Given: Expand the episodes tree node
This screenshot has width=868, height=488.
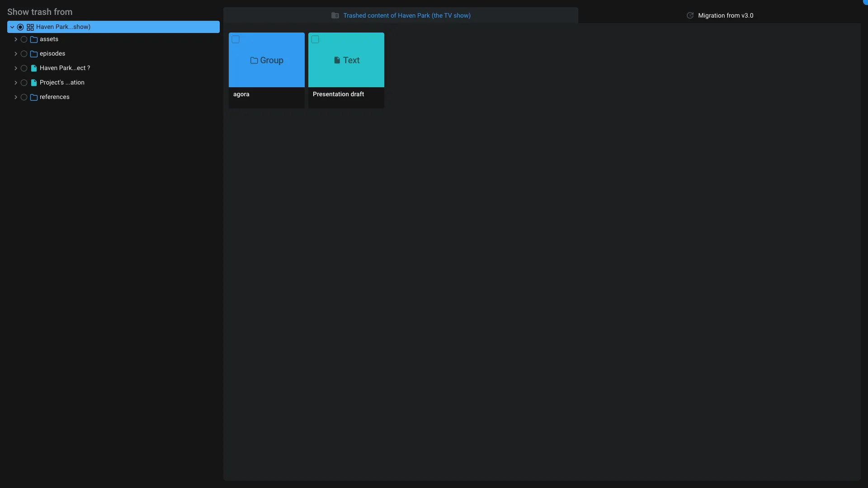Looking at the screenshot, I should point(16,54).
